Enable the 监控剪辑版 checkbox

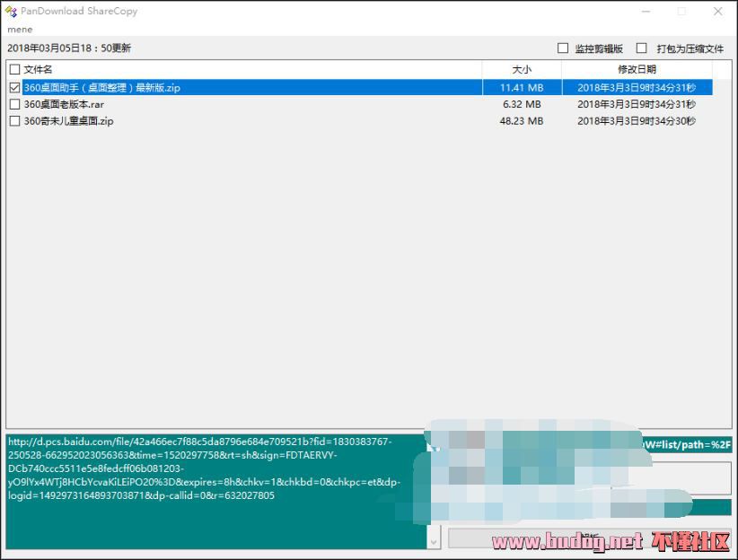pos(563,48)
